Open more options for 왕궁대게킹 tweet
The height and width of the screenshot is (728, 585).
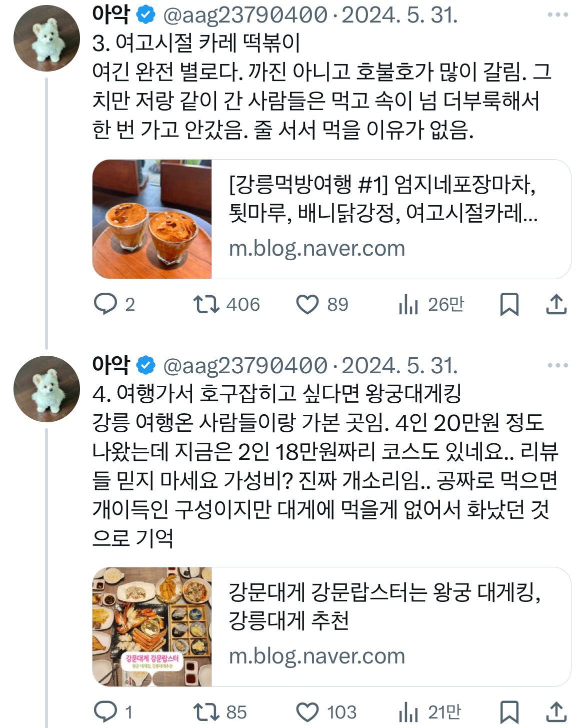click(x=557, y=366)
